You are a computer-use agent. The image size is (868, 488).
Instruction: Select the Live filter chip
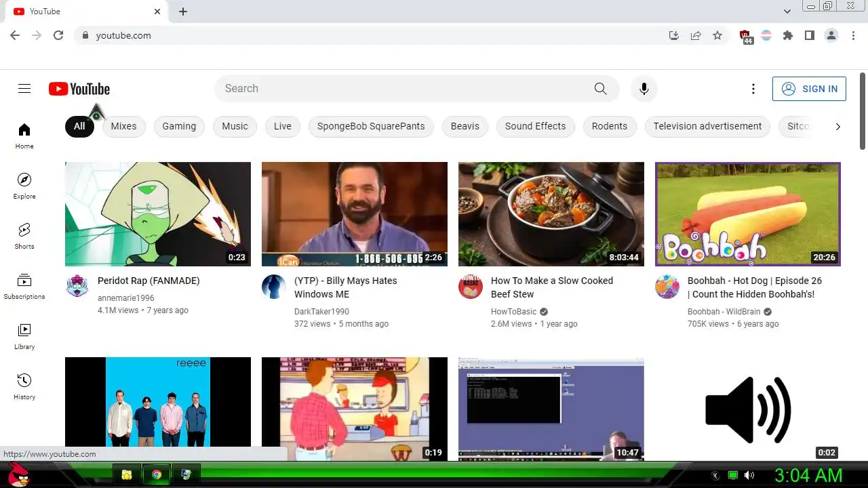[x=283, y=126]
